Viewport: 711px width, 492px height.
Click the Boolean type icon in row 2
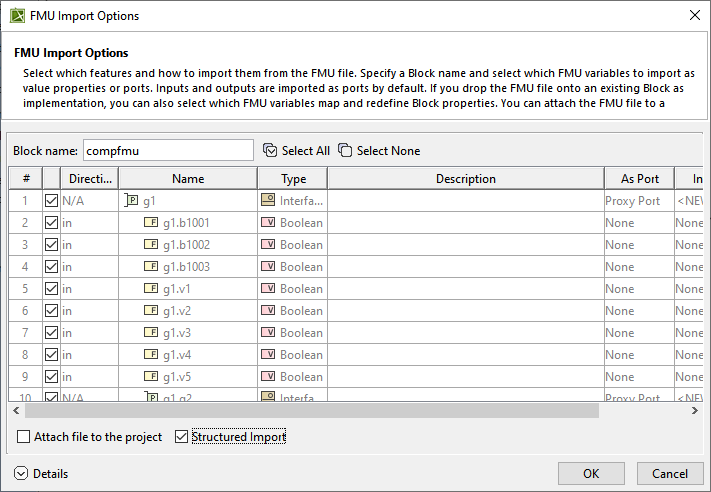[x=267, y=223]
